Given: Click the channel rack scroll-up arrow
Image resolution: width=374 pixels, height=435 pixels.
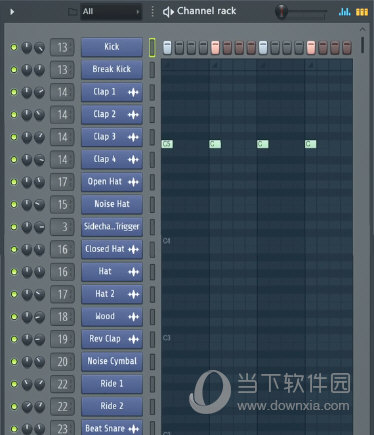Looking at the screenshot, I should coord(362,29).
